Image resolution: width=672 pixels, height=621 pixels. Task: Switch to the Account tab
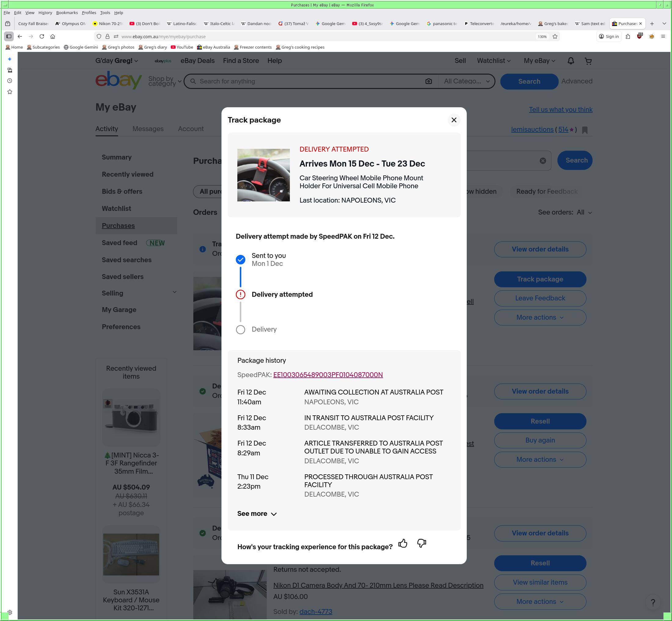[191, 129]
